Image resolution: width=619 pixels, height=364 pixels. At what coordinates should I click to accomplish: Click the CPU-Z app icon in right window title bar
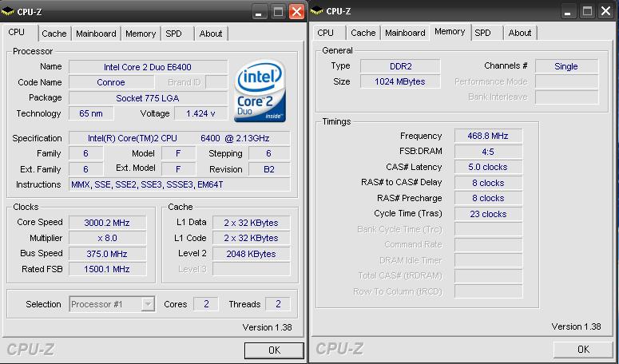[x=316, y=11]
